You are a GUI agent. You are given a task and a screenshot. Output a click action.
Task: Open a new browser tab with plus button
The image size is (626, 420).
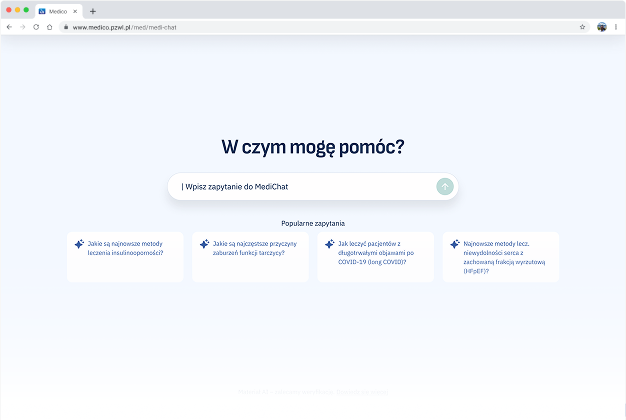coord(93,11)
